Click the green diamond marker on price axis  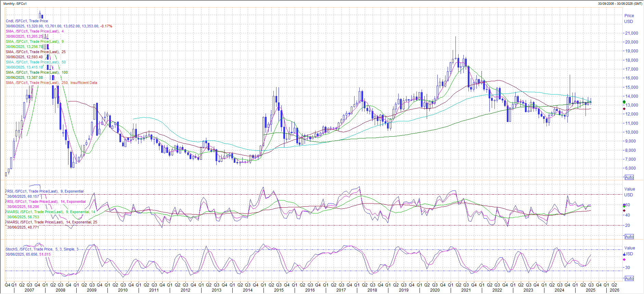[624, 102]
